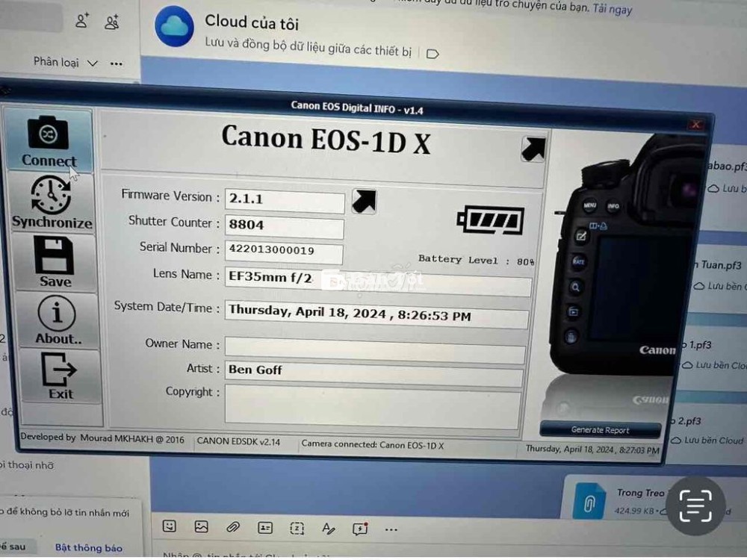Image resolution: width=747 pixels, height=560 pixels.
Task: Click the Artist field containing Ben Goff
Action: 374,373
